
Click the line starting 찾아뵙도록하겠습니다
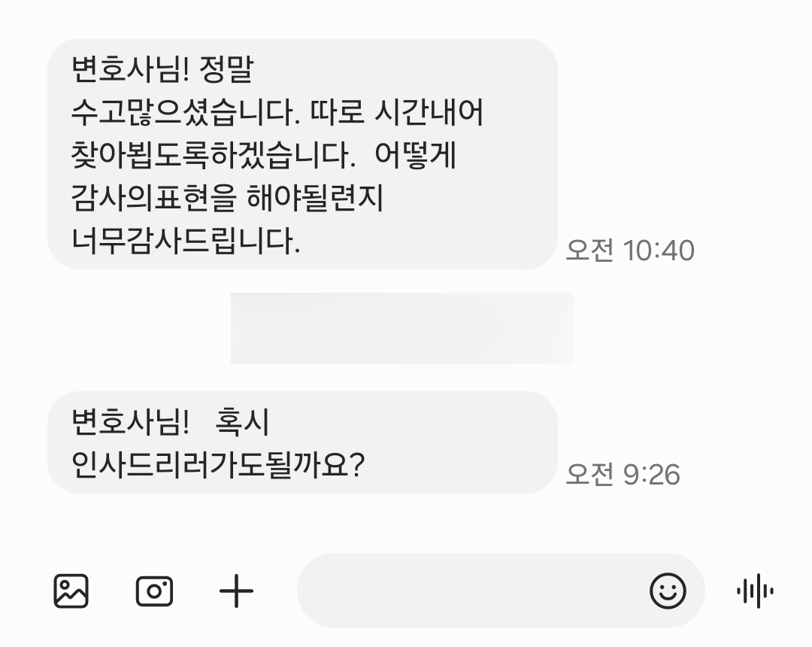pyautogui.click(x=263, y=155)
